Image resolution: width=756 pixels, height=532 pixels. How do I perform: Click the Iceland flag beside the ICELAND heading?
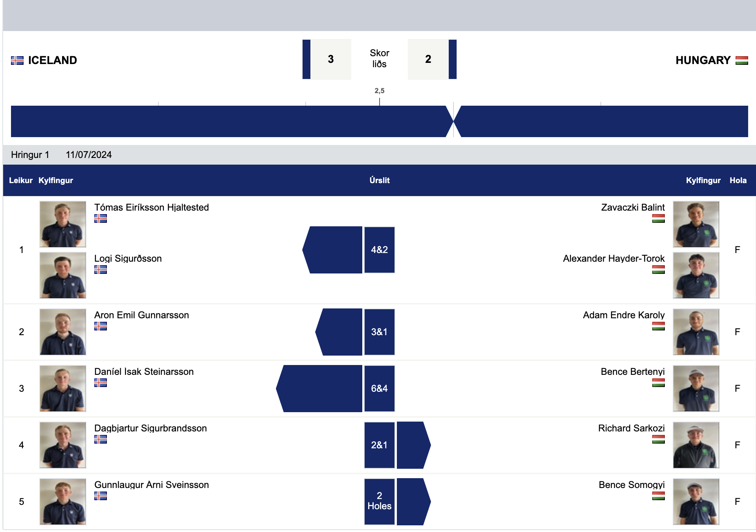[x=17, y=61]
